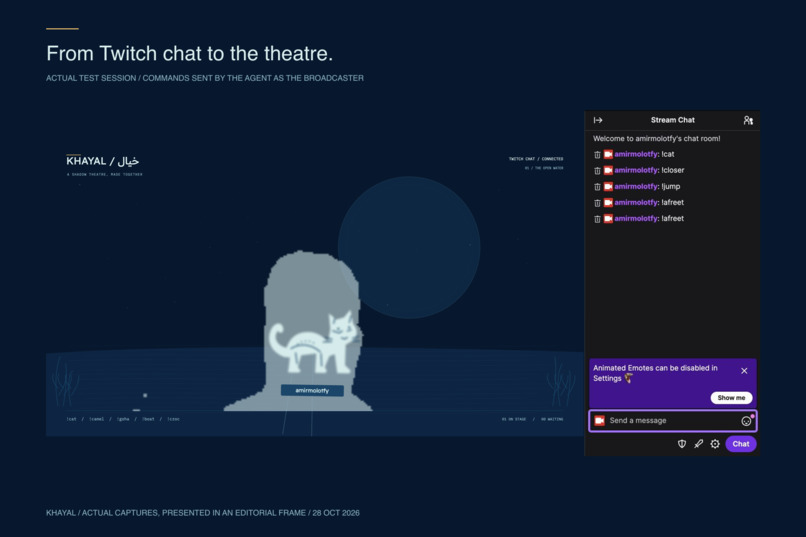
Task: Click the large moon circle on stage
Action: (409, 248)
